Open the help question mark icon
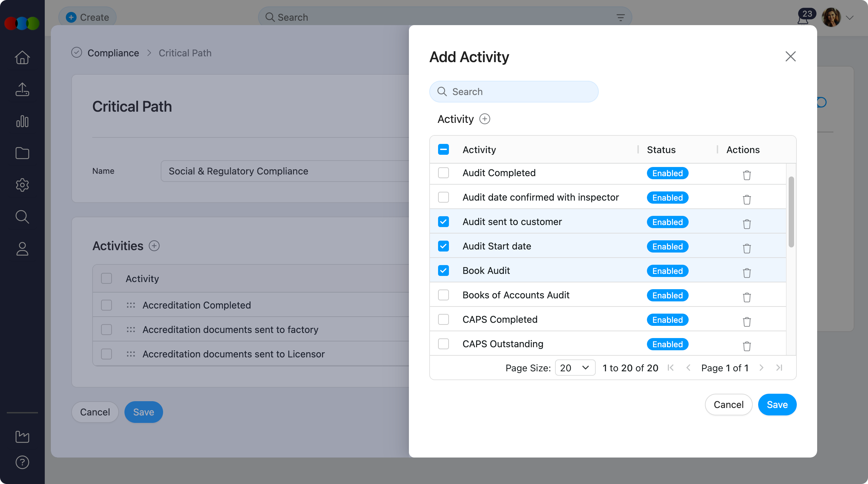 22,462
